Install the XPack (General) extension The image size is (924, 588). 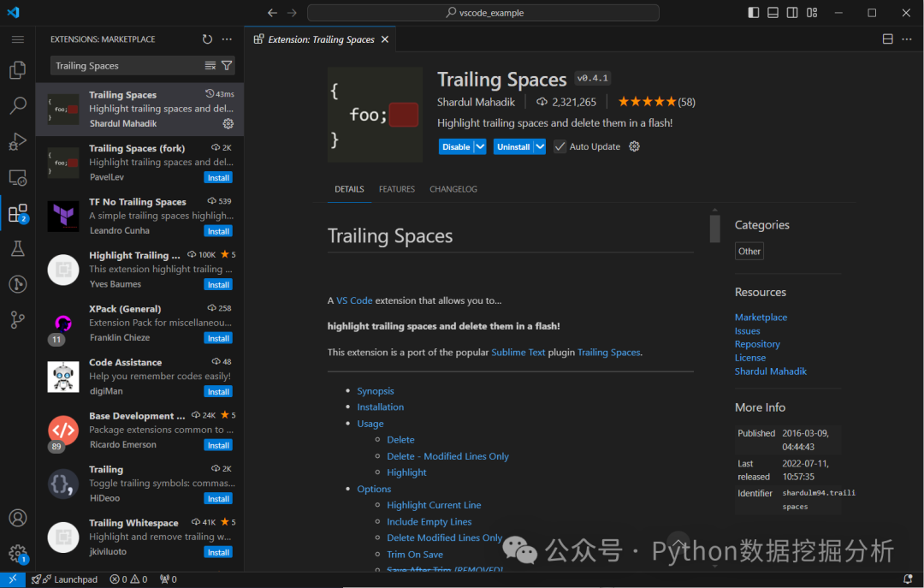tap(218, 339)
